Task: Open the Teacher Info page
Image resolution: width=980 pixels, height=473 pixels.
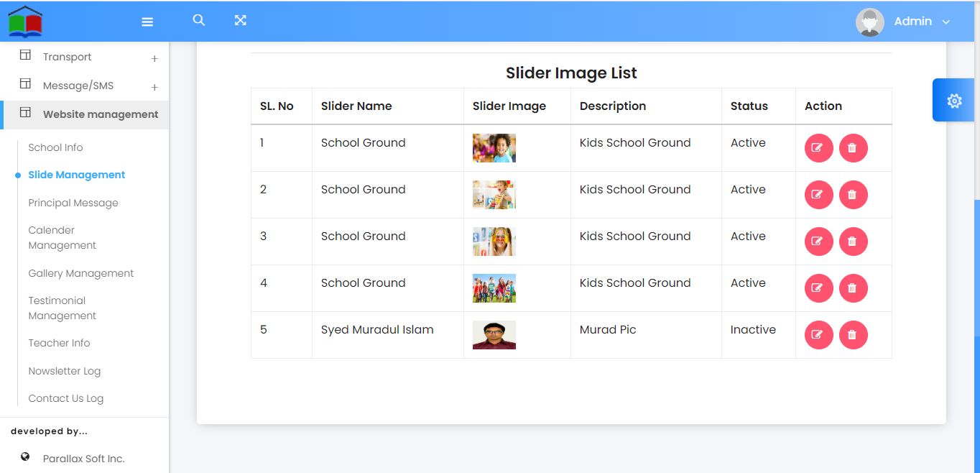Action: click(59, 343)
